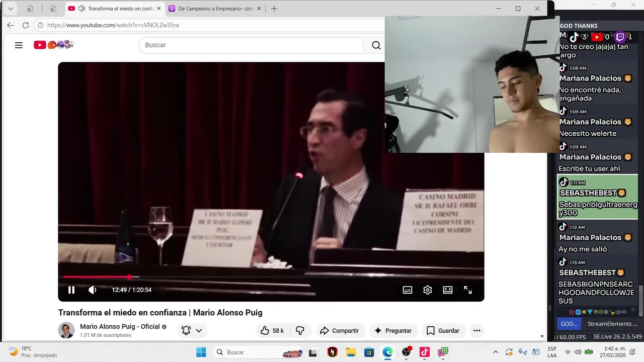The image size is (644, 362).
Task: Open the browser tab search chevron
Action: (10, 9)
